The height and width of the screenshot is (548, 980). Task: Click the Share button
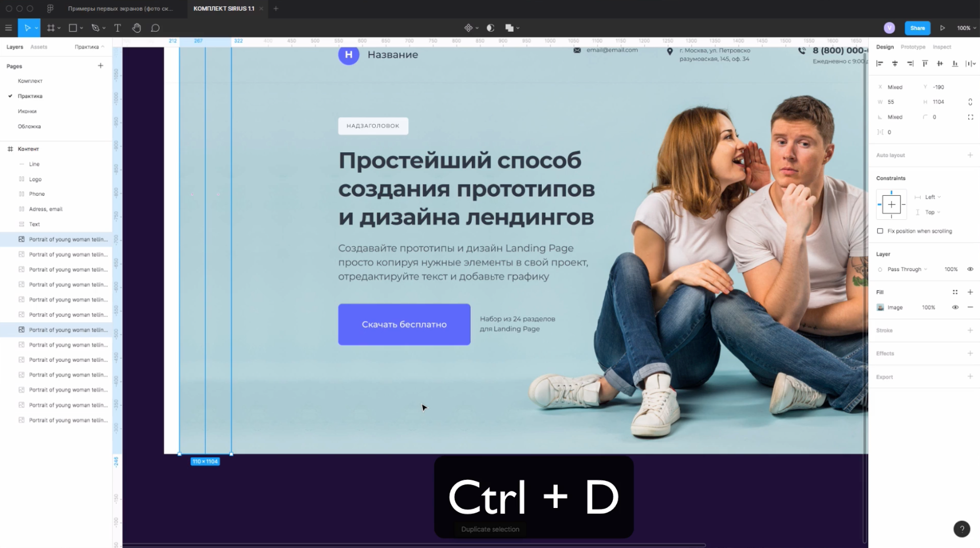coord(917,28)
